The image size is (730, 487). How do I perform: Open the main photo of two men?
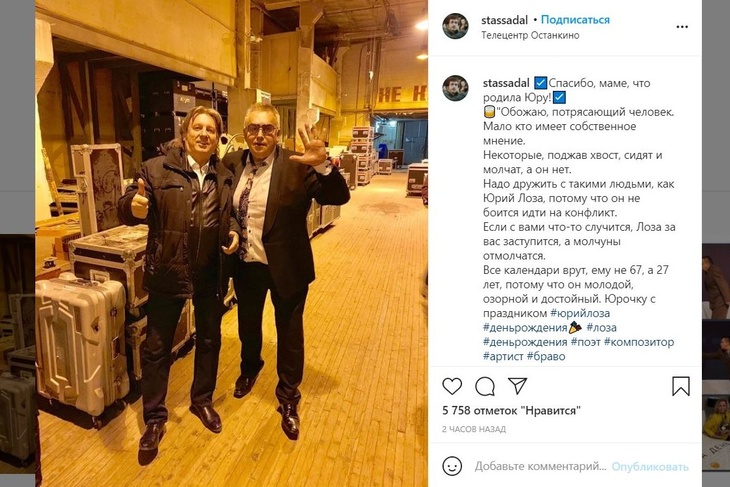[x=231, y=244]
